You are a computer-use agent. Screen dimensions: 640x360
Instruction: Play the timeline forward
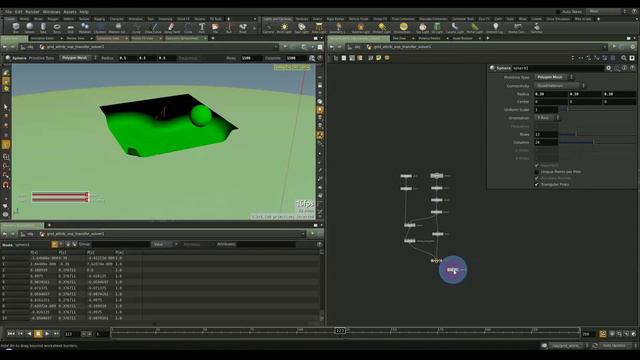click(x=47, y=333)
